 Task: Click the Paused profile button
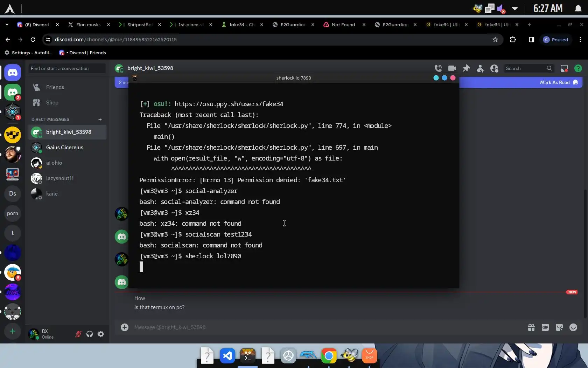555,40
